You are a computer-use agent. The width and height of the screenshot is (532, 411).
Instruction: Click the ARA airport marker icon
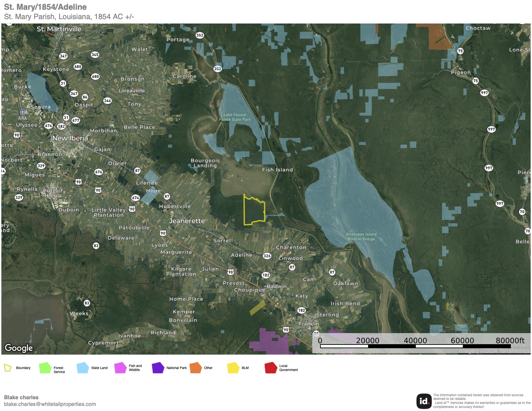tap(23, 112)
